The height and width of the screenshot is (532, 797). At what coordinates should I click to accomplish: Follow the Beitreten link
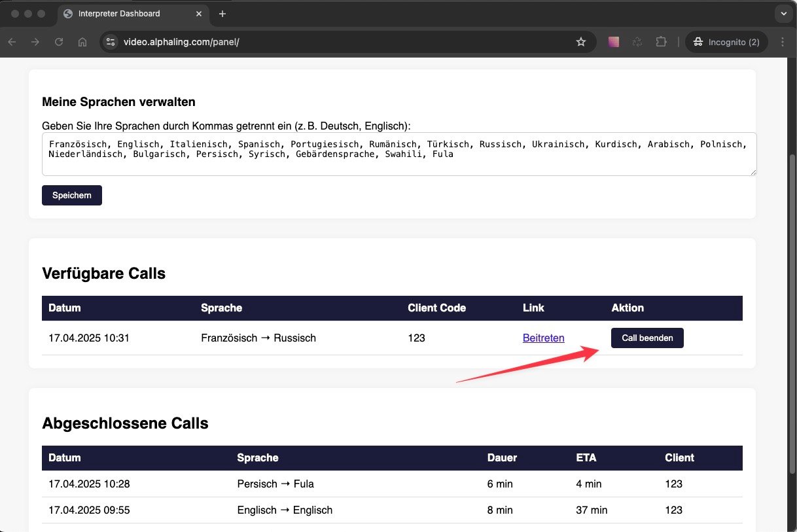(543, 338)
